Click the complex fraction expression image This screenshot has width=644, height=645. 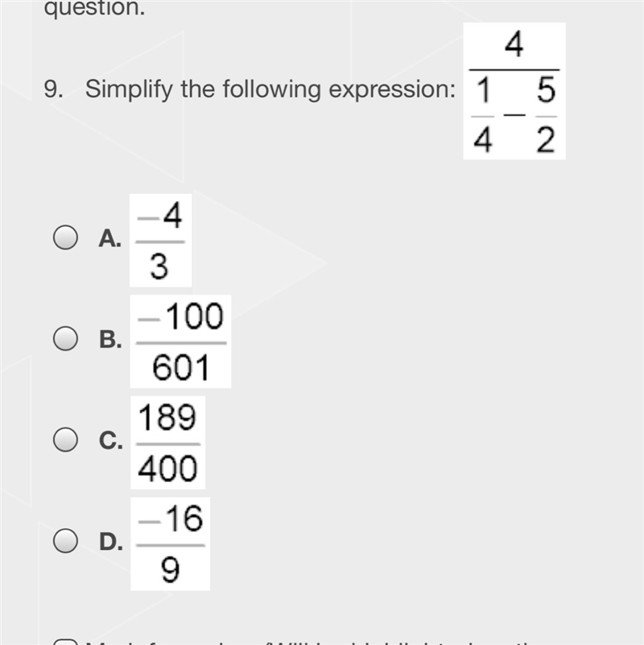click(514, 91)
